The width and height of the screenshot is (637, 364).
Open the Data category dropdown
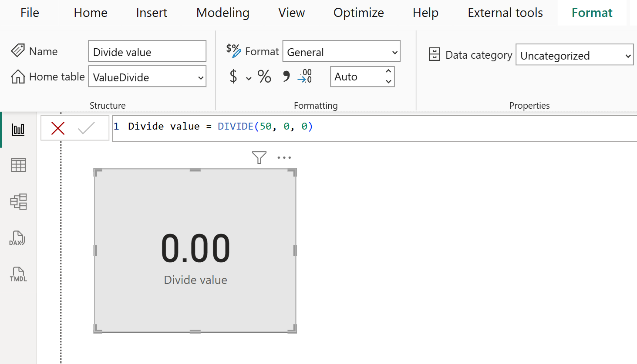(628, 55)
